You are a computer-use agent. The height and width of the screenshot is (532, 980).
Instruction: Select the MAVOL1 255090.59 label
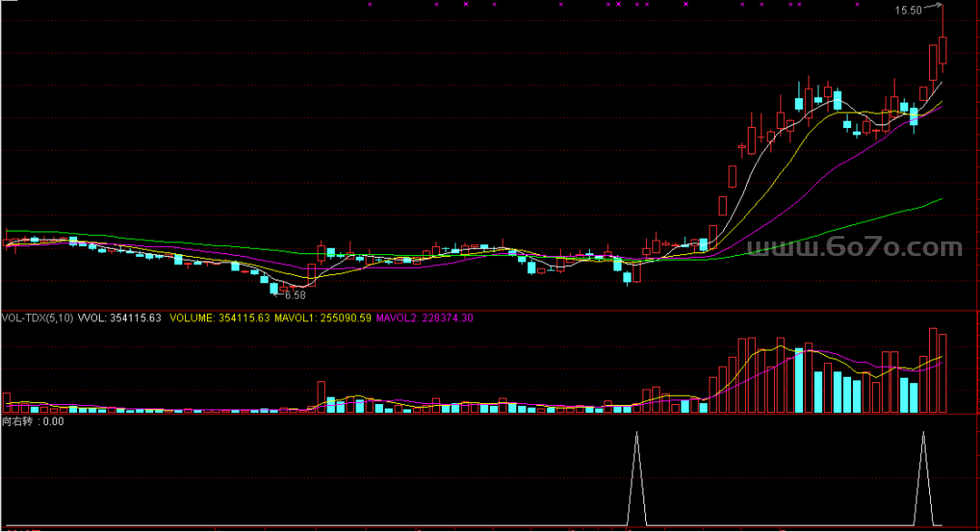pyautogui.click(x=323, y=318)
